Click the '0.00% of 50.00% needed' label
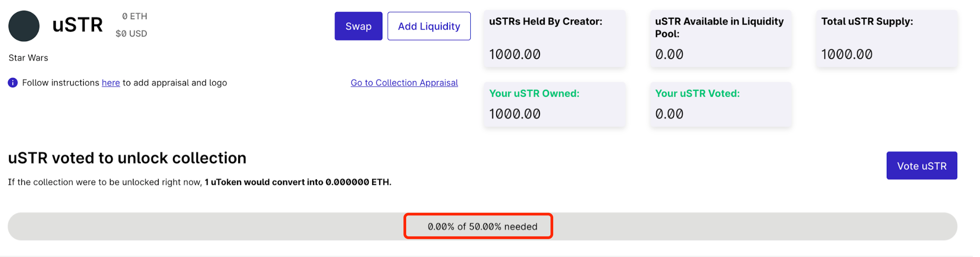Screen dimensions: 980x257 point(482,227)
